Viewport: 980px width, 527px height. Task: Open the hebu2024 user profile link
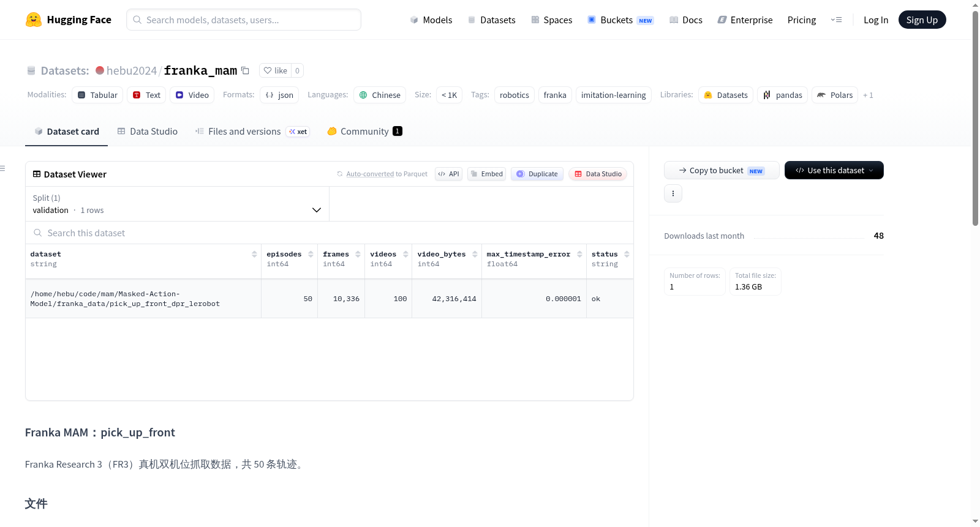(x=132, y=70)
